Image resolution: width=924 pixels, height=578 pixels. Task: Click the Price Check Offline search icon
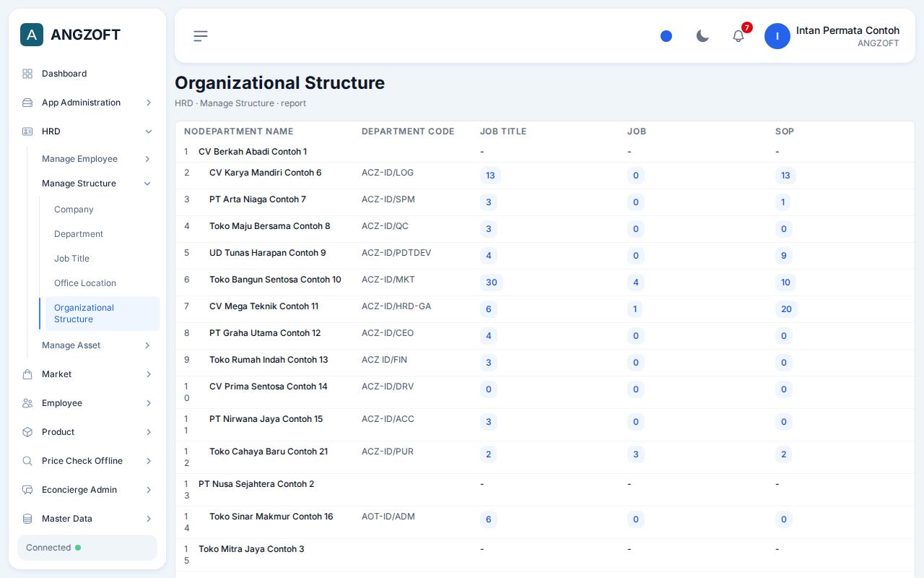(27, 461)
